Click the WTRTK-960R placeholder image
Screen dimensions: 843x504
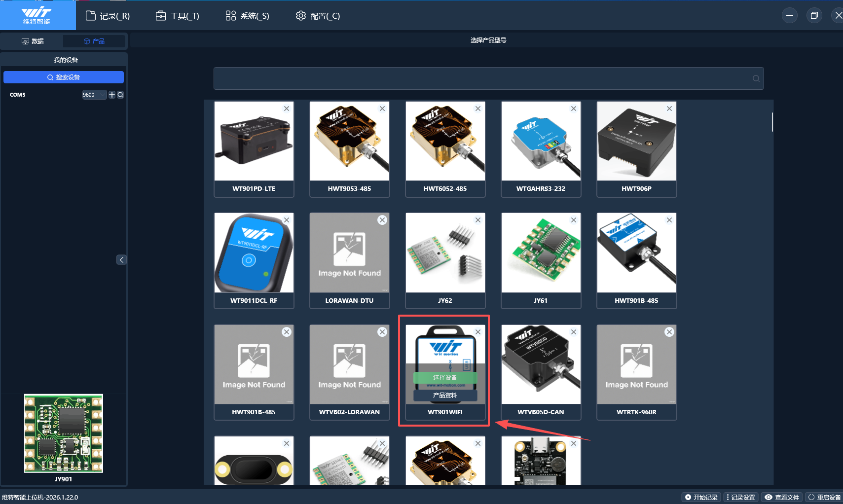(637, 364)
